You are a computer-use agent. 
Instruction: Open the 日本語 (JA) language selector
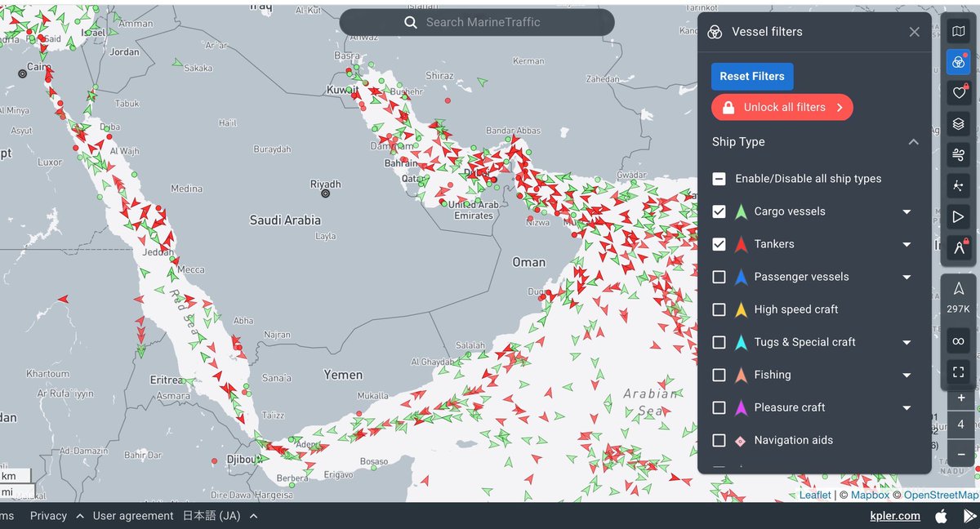click(x=211, y=516)
